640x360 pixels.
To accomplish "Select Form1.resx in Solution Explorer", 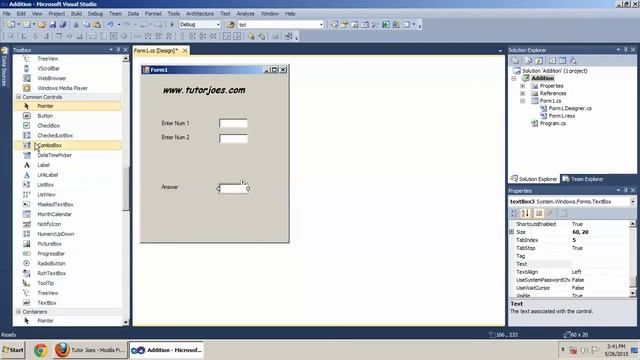I will [562, 116].
